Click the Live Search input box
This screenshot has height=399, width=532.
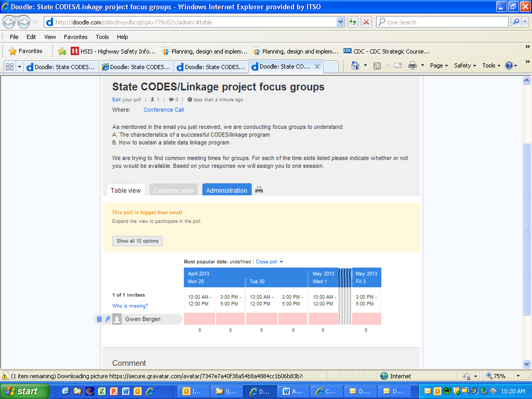[442, 22]
